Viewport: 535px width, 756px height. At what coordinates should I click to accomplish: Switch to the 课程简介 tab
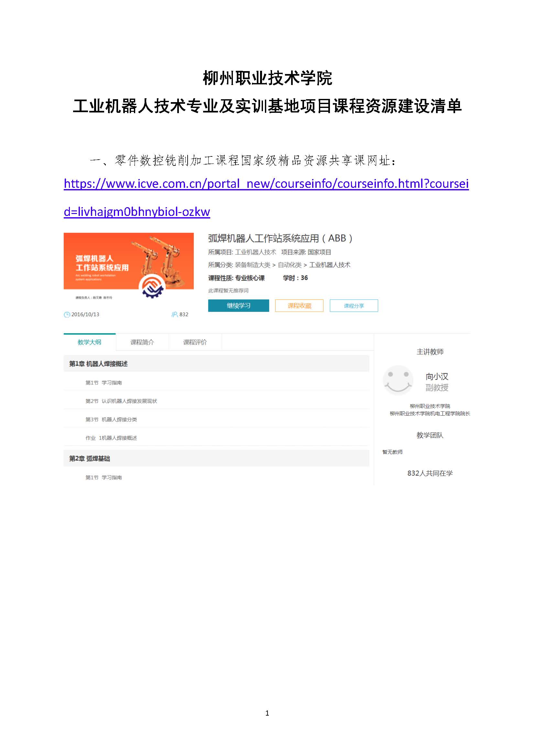click(x=142, y=342)
